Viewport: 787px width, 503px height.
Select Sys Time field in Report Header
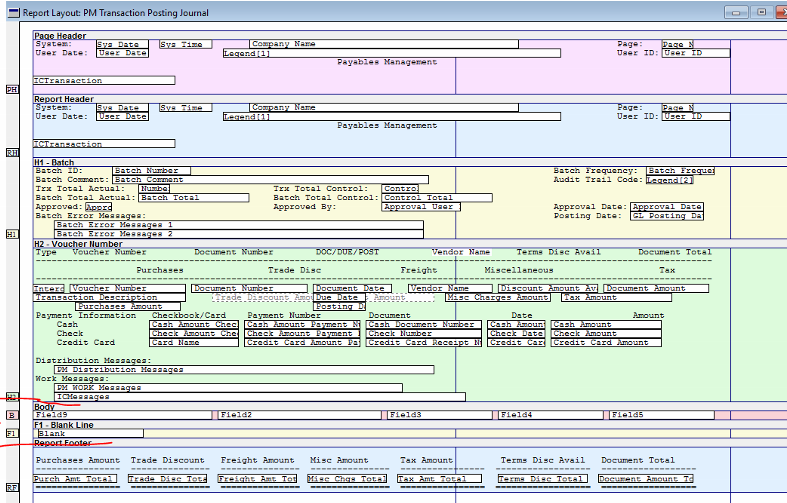(186, 107)
